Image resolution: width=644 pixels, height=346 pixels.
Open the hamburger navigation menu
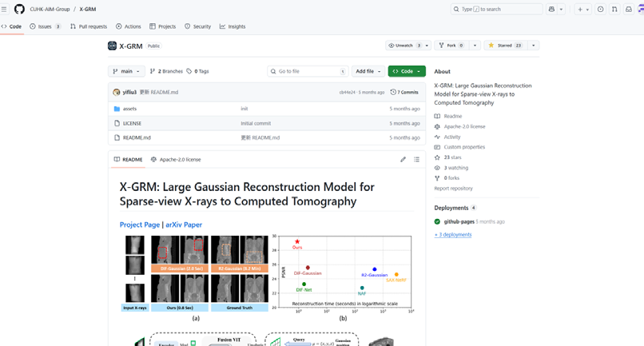click(6, 9)
